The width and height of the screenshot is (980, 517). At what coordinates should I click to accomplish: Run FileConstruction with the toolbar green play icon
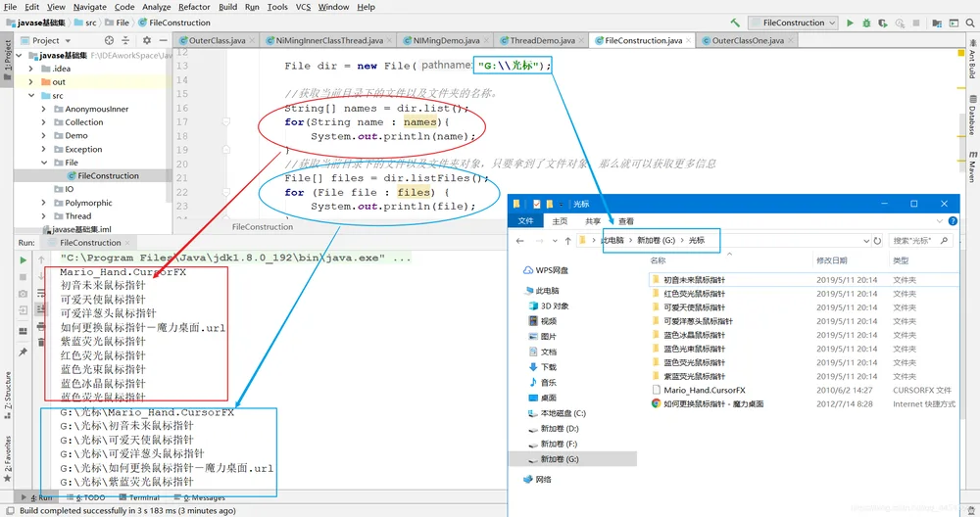click(850, 23)
